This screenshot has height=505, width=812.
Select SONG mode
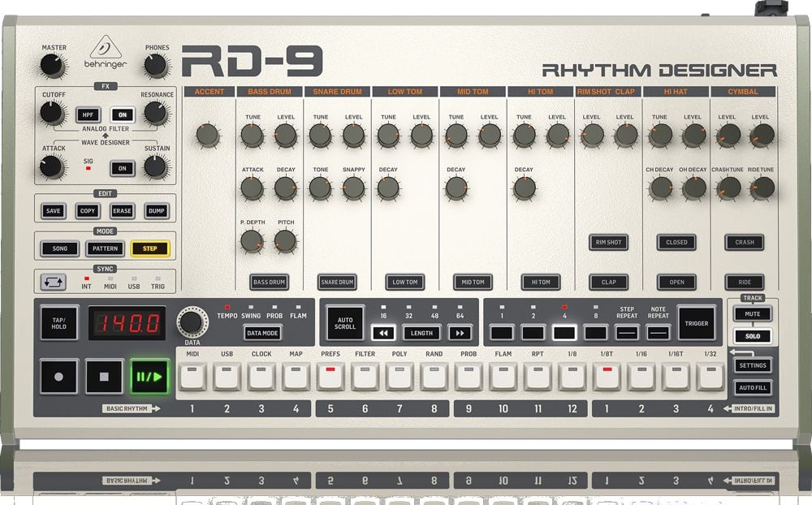60,248
